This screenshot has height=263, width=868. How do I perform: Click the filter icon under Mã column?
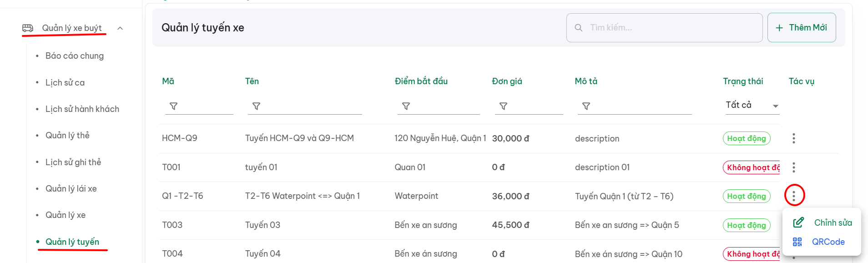(x=173, y=106)
